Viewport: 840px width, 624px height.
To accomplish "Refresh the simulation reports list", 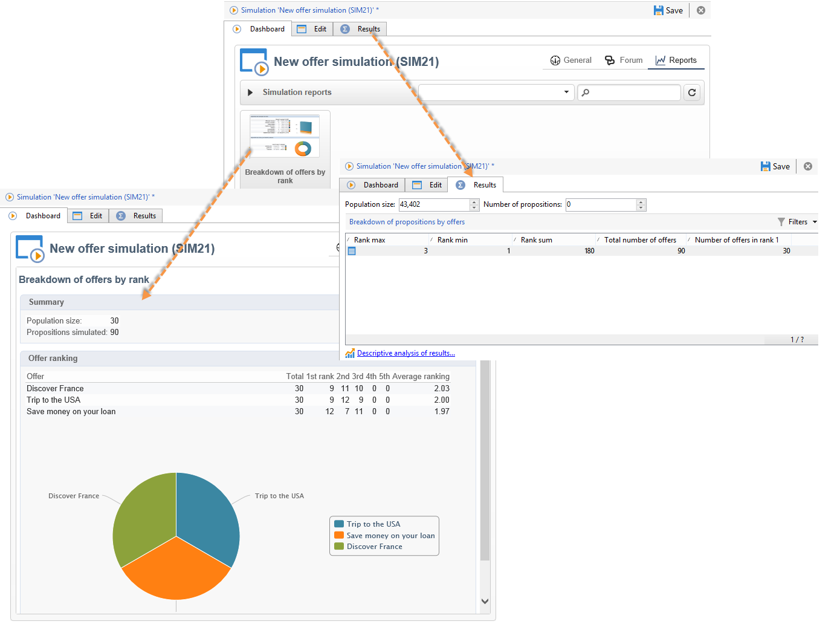I will tap(692, 93).
